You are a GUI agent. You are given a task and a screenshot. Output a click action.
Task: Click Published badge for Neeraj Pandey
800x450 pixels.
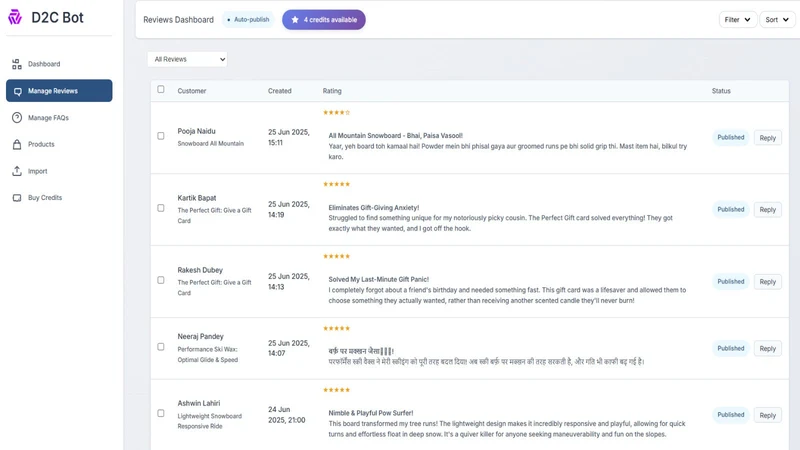coord(731,348)
